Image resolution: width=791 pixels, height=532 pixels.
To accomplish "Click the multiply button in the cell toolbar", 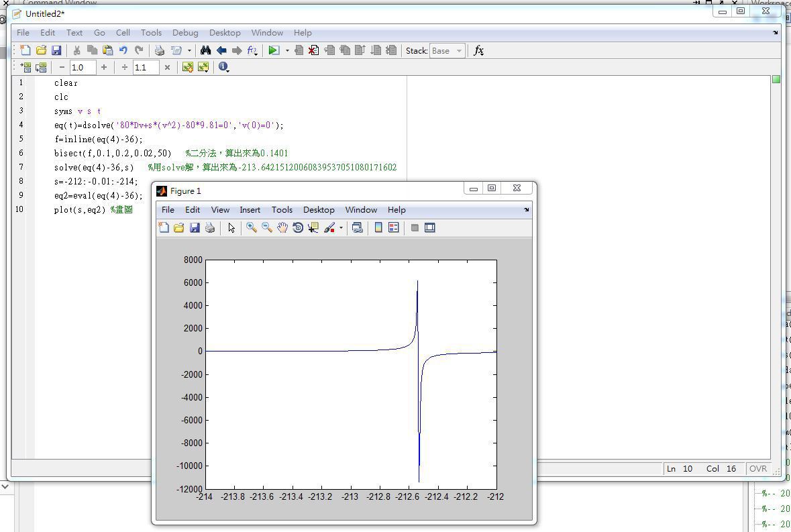I will tap(167, 67).
